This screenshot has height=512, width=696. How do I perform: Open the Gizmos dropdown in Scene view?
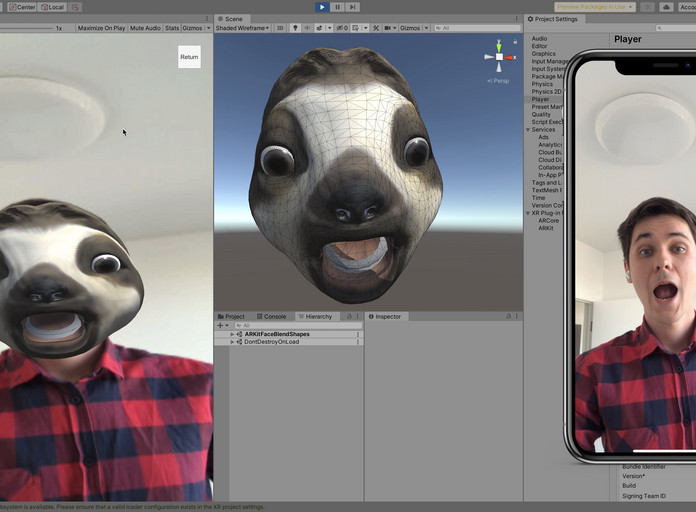(412, 28)
